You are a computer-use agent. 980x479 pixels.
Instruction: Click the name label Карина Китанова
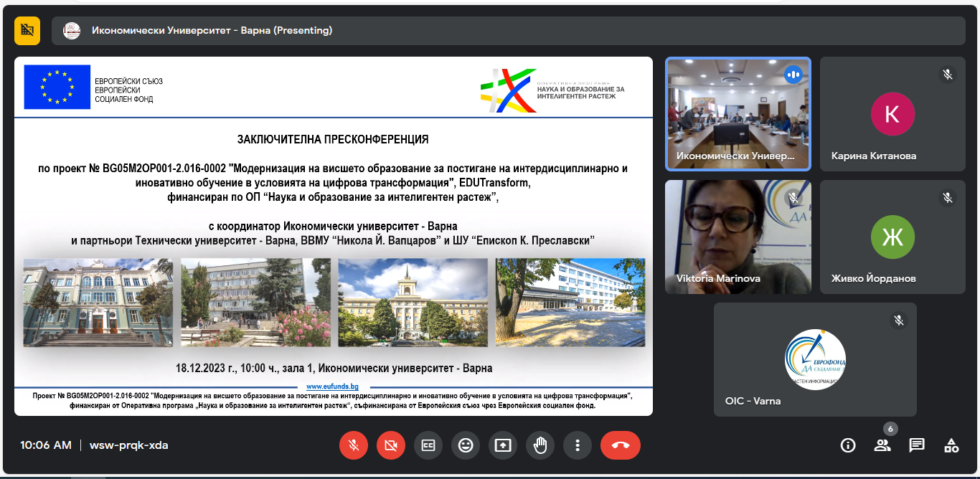[874, 156]
